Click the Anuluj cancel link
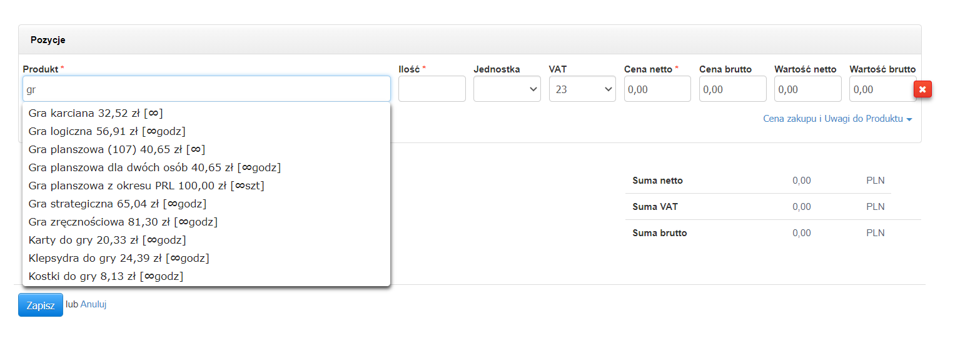980x338 pixels. pos(93,305)
